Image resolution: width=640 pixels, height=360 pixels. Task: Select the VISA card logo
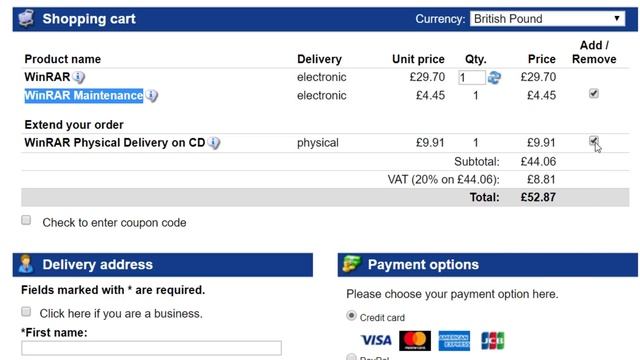point(376,340)
